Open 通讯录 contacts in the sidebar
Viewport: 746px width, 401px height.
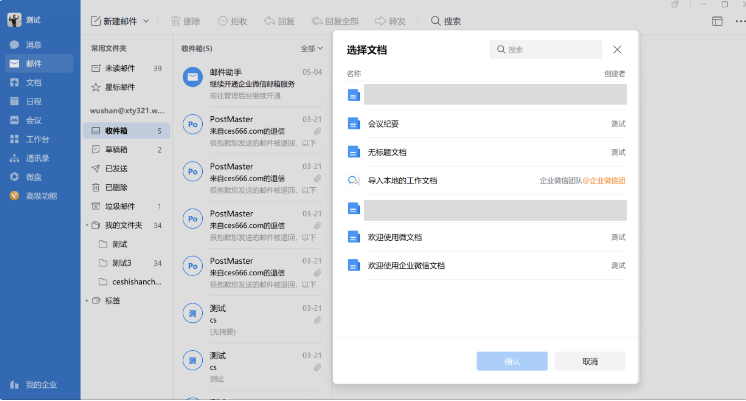coord(14,158)
